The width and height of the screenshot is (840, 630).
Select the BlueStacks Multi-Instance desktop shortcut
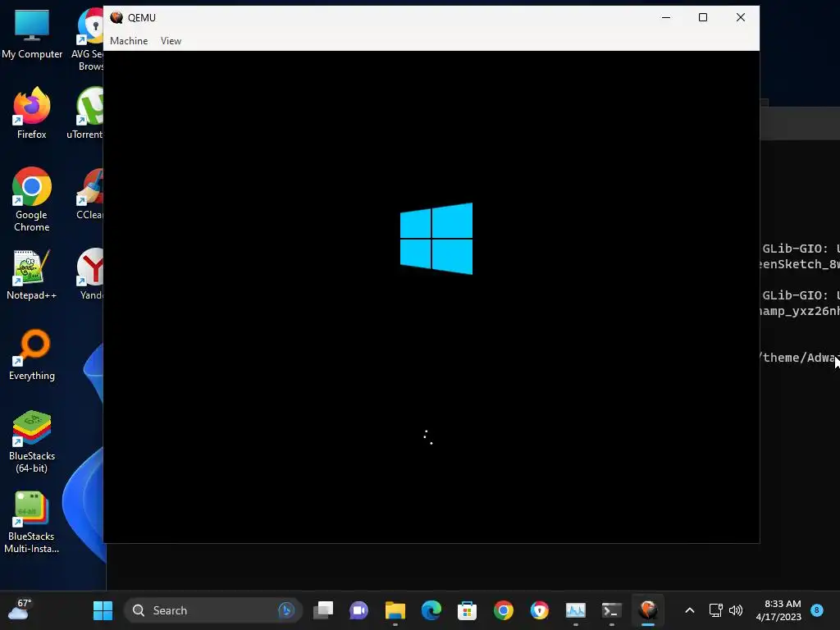32,522
